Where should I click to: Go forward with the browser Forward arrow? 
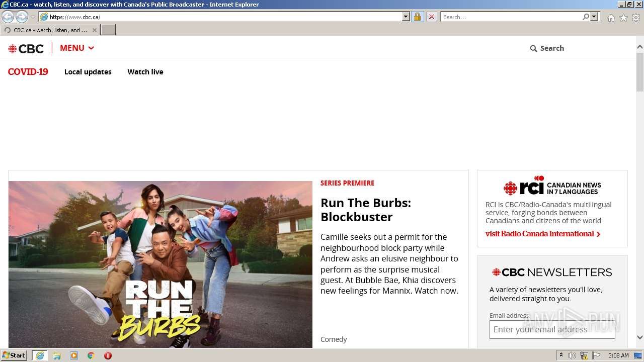point(22,17)
